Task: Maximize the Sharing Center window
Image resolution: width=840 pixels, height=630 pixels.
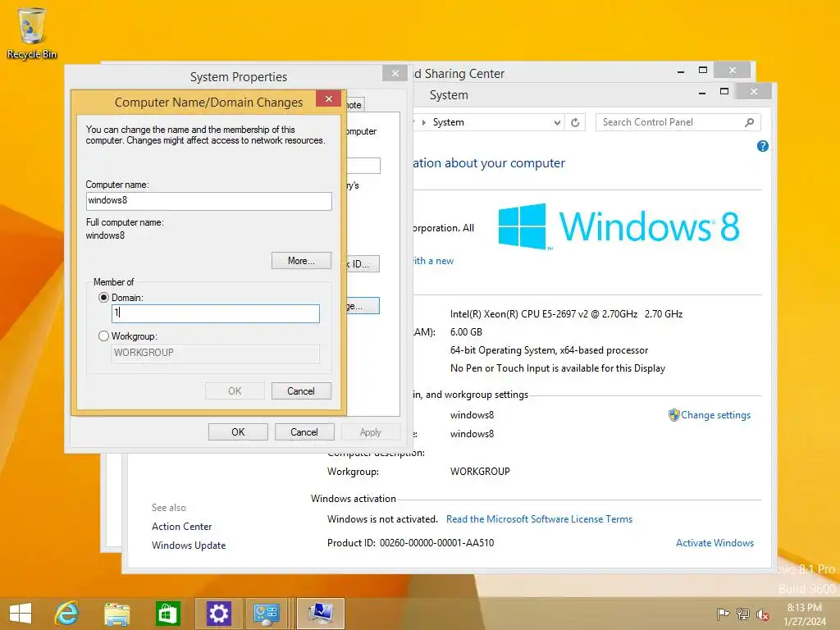Action: tap(703, 71)
